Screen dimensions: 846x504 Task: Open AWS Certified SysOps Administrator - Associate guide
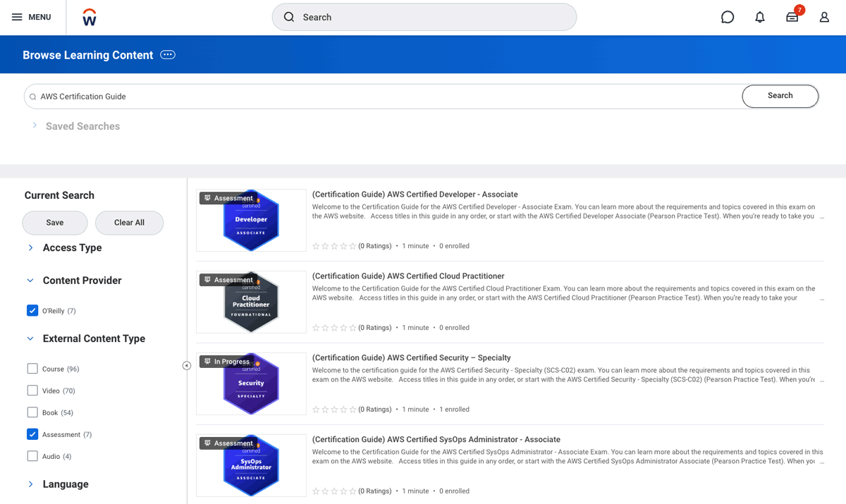point(436,440)
